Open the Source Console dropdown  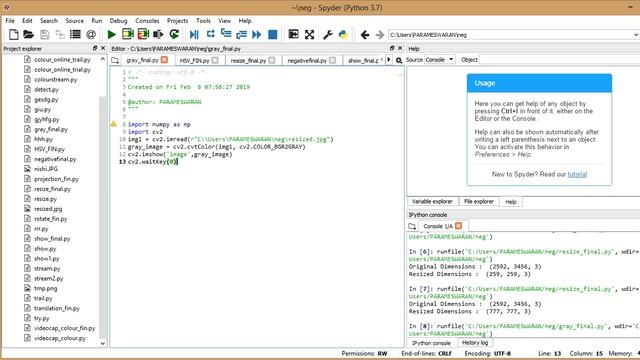439,60
